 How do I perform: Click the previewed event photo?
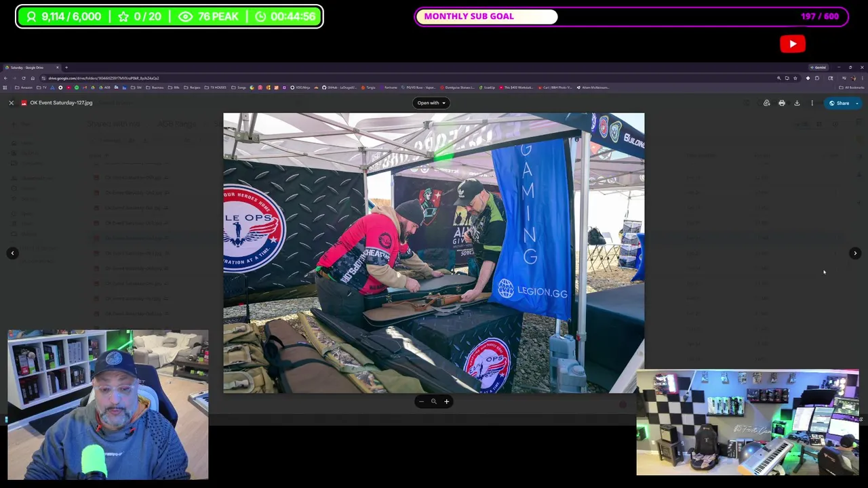[434, 253]
